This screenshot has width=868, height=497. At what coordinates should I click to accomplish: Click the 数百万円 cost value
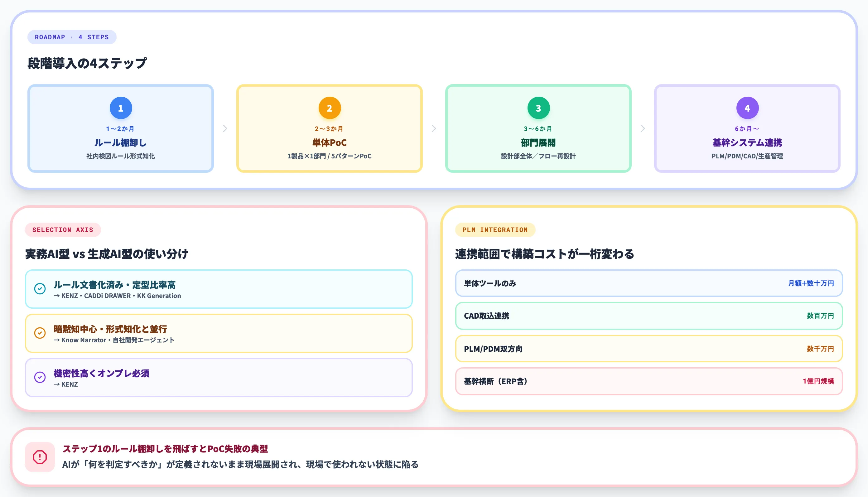(x=820, y=316)
